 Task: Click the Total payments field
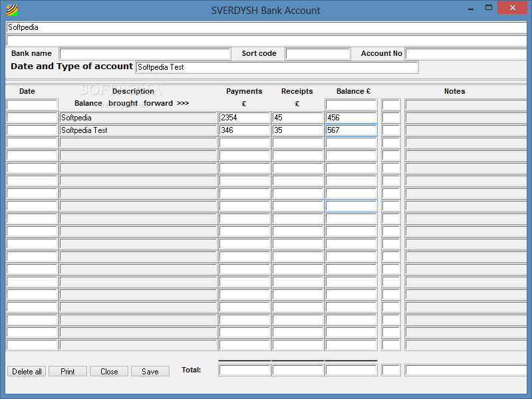point(245,370)
